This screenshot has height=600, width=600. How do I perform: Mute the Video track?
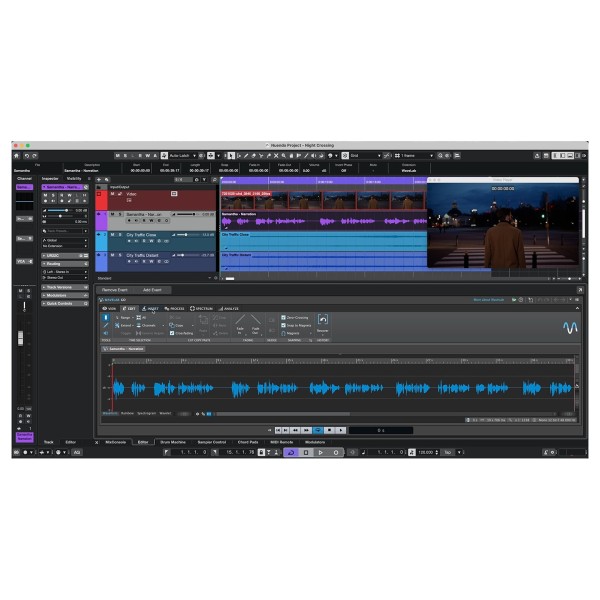(x=112, y=194)
